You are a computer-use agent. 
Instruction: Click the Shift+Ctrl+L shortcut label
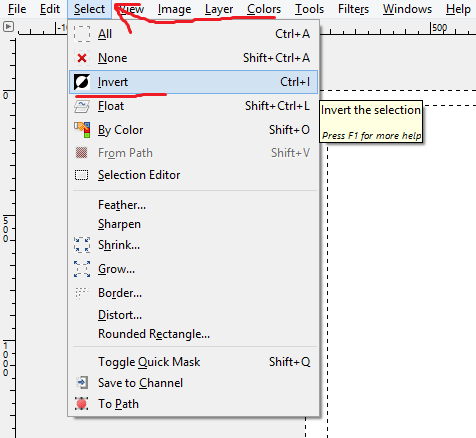pos(277,106)
